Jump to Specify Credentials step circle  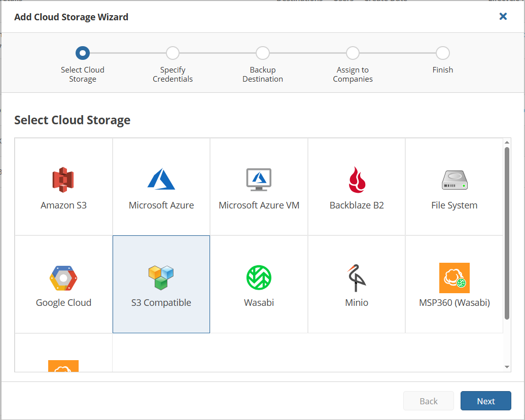pos(173,53)
